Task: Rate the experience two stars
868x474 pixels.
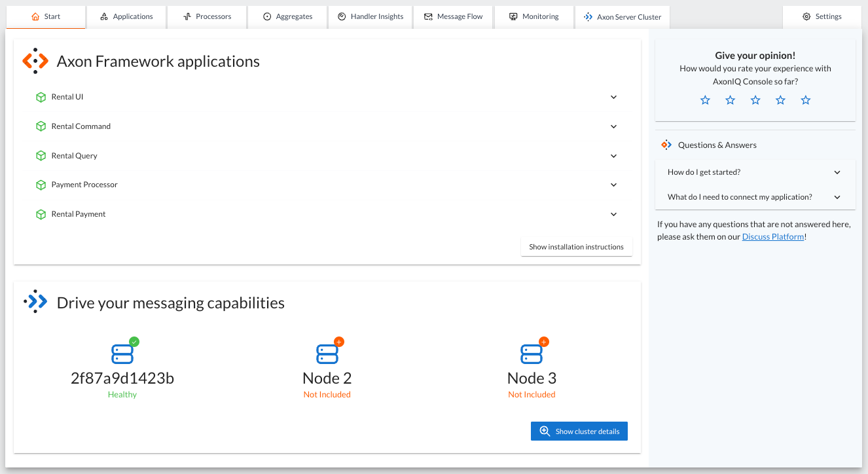Action: coord(731,100)
